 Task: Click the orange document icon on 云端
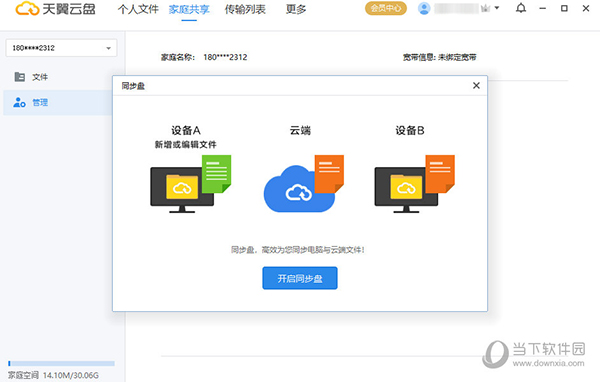[329, 174]
